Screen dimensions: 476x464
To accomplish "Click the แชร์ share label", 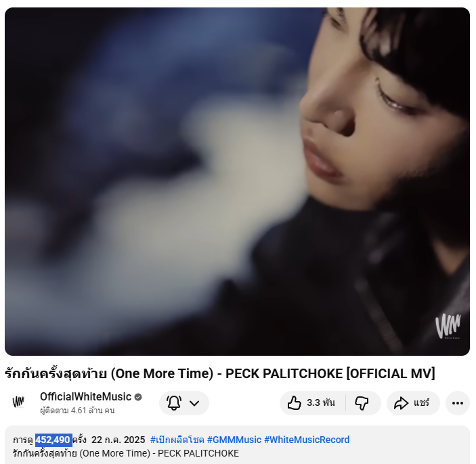I will tap(421, 403).
